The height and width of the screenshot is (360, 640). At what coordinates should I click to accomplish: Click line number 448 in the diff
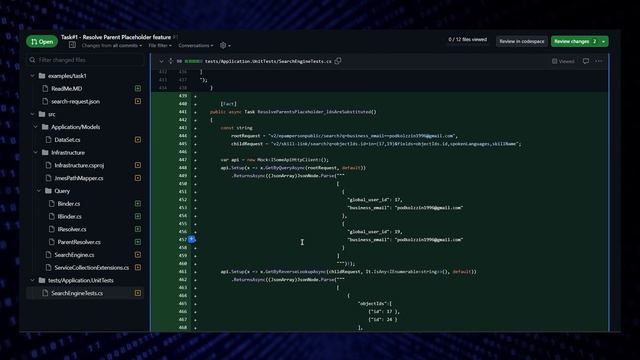point(182,168)
